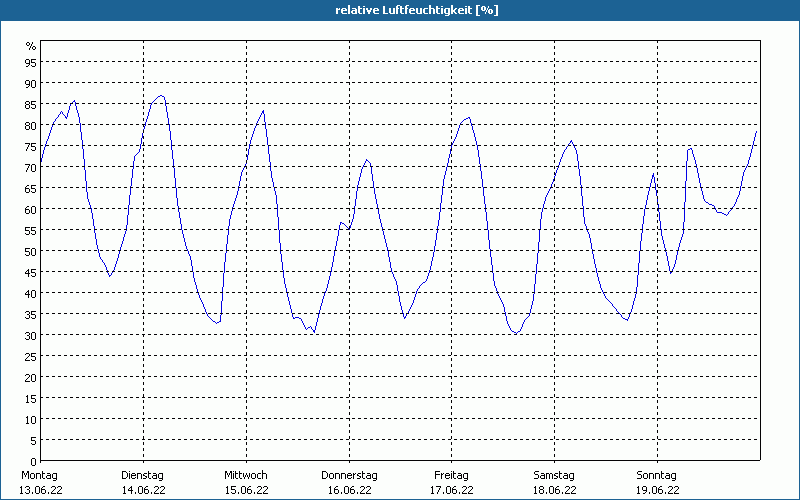Click the 'Donnerstag' day label
This screenshot has width=800, height=500.
[x=349, y=476]
